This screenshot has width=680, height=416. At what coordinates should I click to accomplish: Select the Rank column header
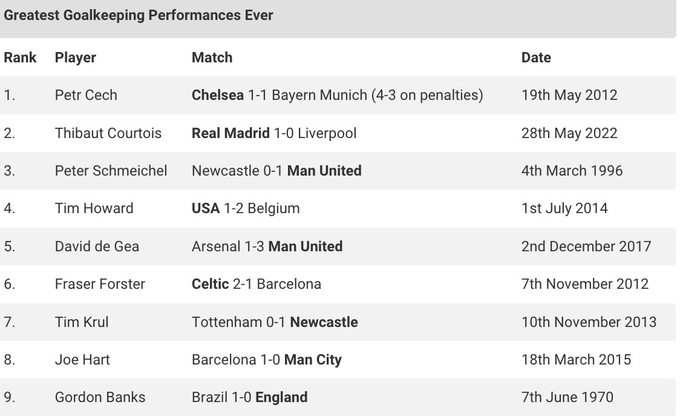click(x=20, y=57)
